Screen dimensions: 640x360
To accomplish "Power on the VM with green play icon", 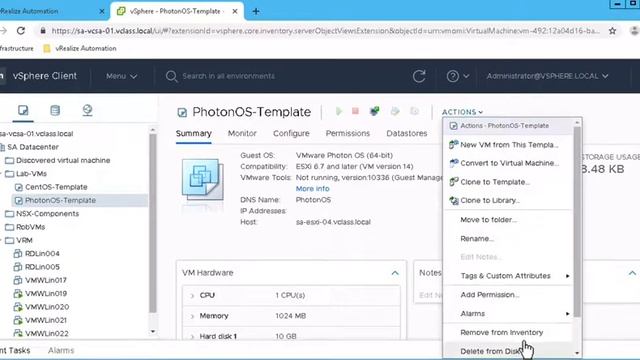I will point(339,111).
